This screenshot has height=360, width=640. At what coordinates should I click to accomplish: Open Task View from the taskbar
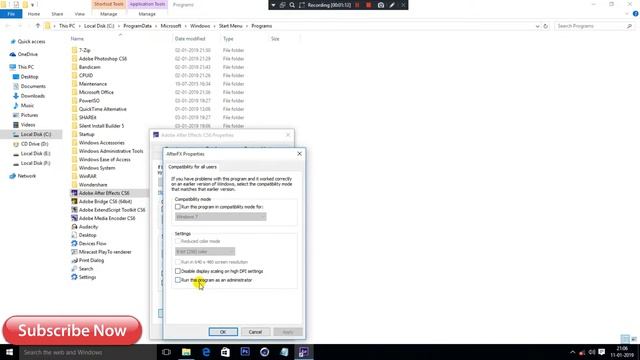tap(166, 352)
